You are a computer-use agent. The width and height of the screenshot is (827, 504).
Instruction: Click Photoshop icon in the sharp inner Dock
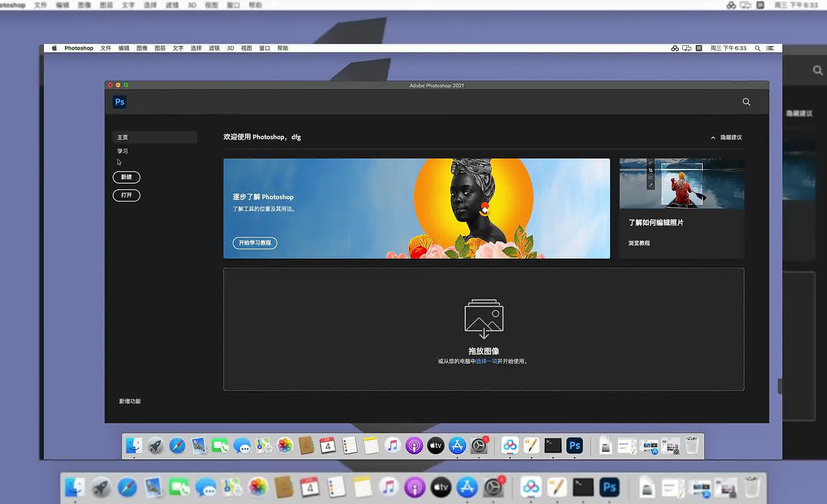pos(575,446)
